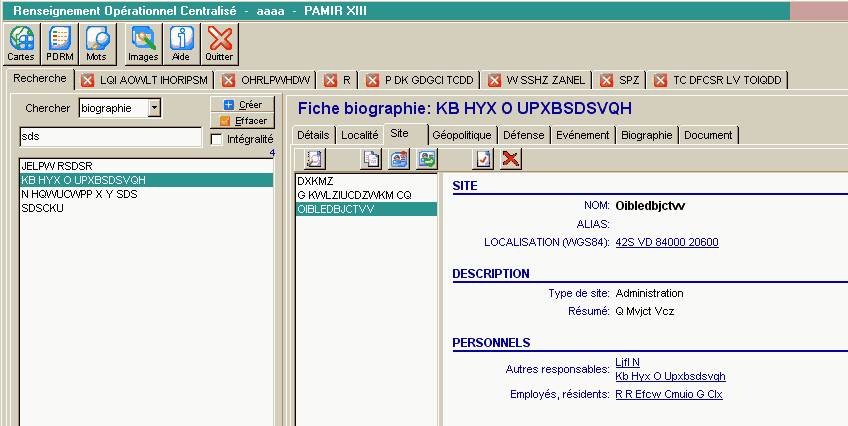The image size is (848, 426).
Task: Expand the Chercher biographie dropdown
Action: (154, 107)
